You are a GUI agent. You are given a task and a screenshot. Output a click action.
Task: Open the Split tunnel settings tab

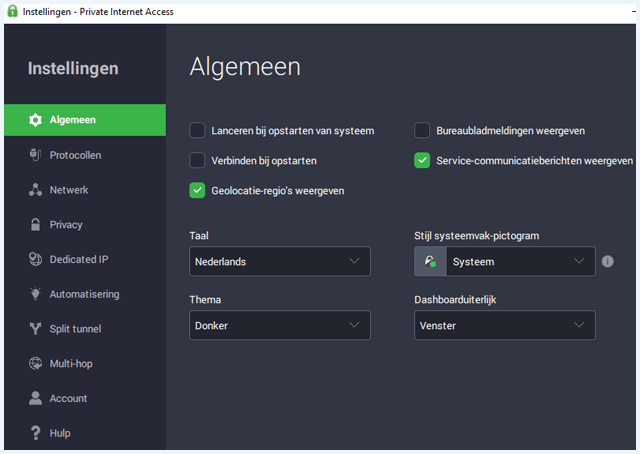(x=85, y=329)
